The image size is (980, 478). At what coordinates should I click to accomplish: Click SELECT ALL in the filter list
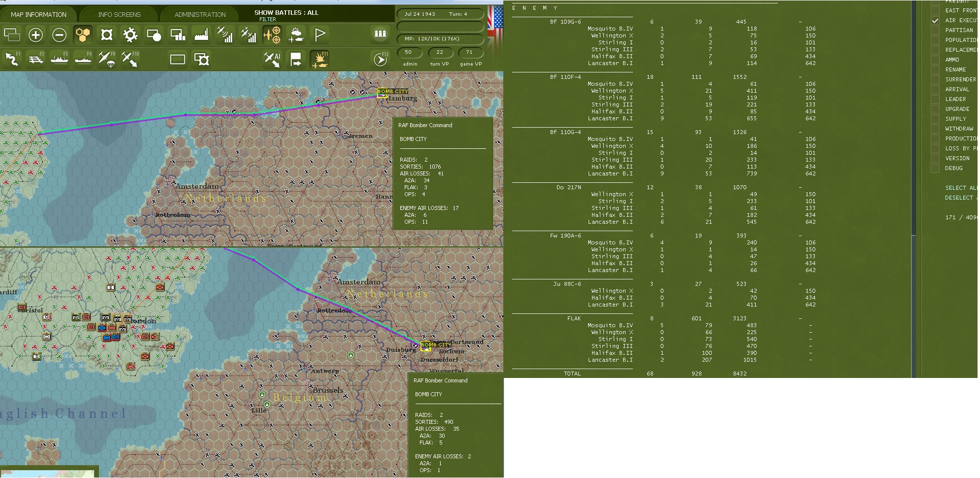961,188
